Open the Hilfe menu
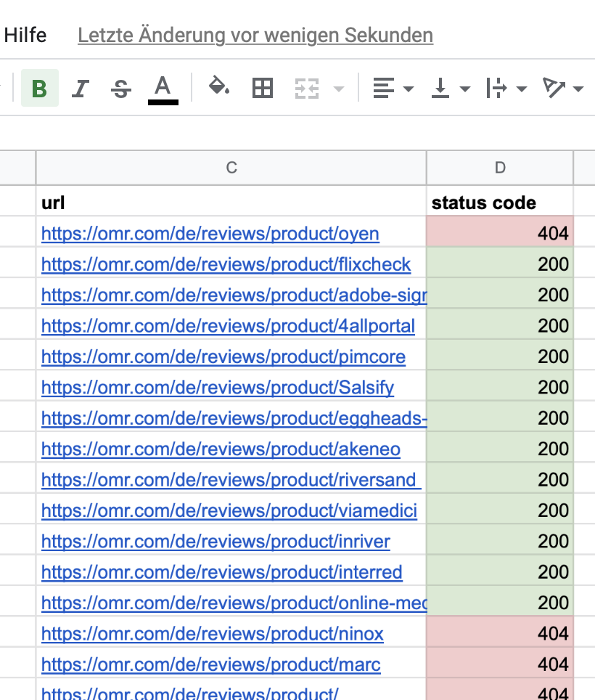This screenshot has width=595, height=700. [x=25, y=36]
